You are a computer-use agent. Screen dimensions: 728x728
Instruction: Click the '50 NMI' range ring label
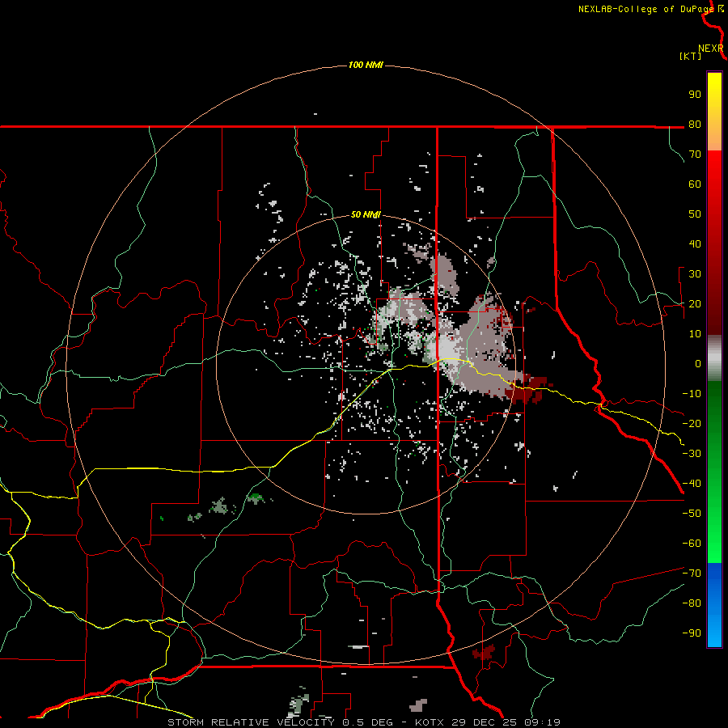pos(366,214)
